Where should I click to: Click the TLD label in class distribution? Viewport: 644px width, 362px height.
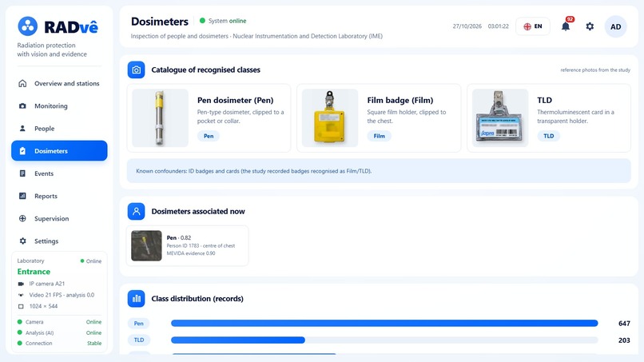pos(139,340)
